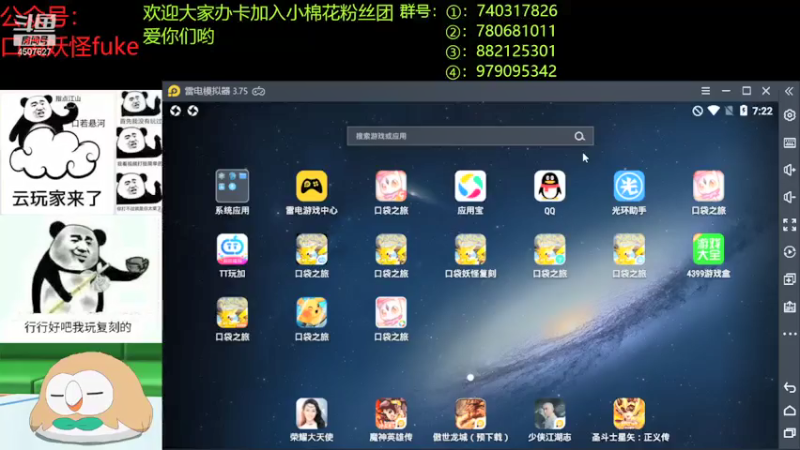
Task: Click the 云玩家来了 panda image
Action: point(58,151)
